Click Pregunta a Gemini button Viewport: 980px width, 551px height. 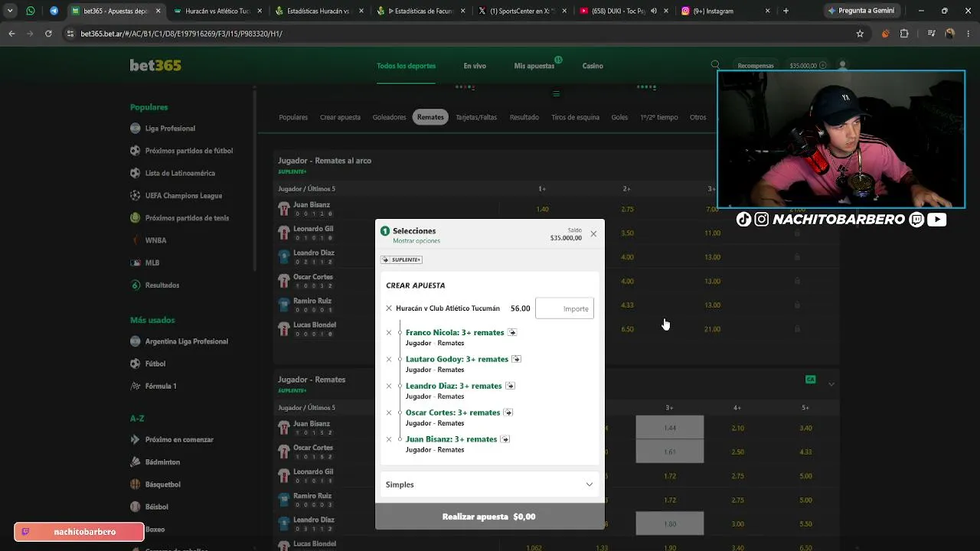click(861, 11)
